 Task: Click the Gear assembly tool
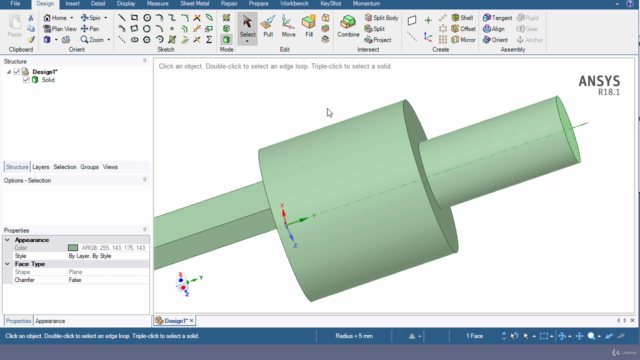(527, 29)
